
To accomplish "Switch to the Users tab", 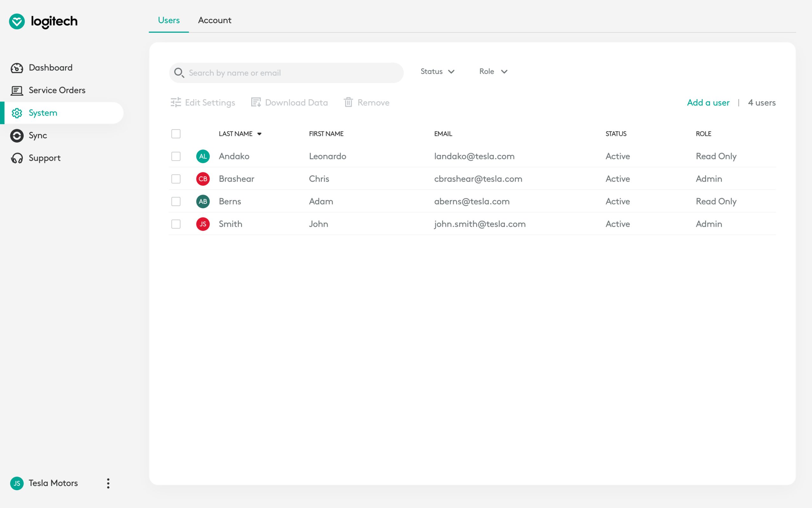I will (x=169, y=20).
